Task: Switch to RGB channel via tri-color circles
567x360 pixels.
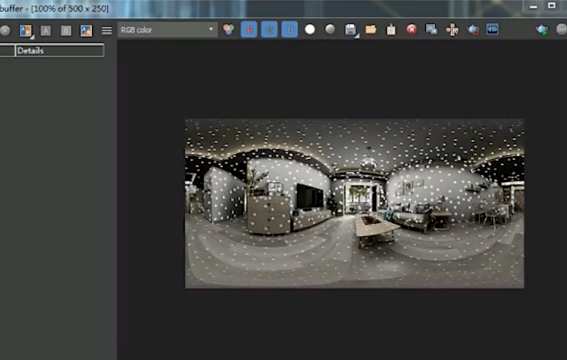Action: point(229,29)
